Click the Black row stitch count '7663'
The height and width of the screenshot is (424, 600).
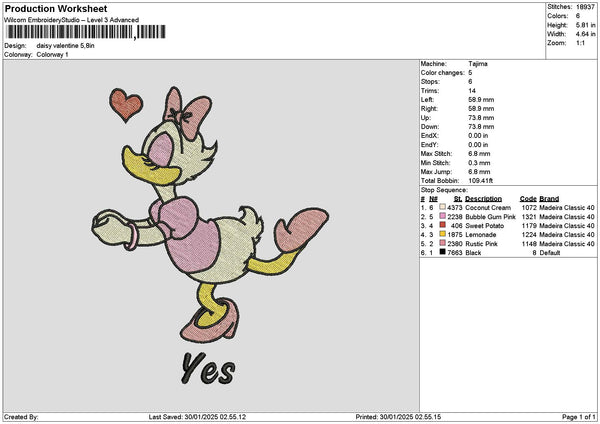[x=455, y=253]
